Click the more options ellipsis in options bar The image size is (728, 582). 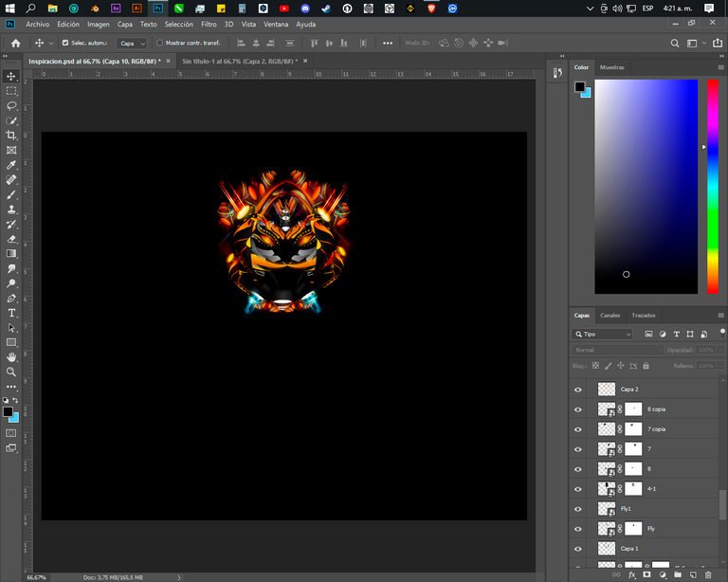tap(387, 44)
